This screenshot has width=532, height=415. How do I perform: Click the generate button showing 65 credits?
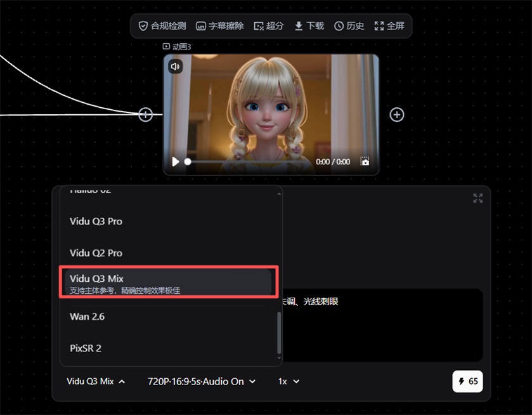pyautogui.click(x=467, y=381)
